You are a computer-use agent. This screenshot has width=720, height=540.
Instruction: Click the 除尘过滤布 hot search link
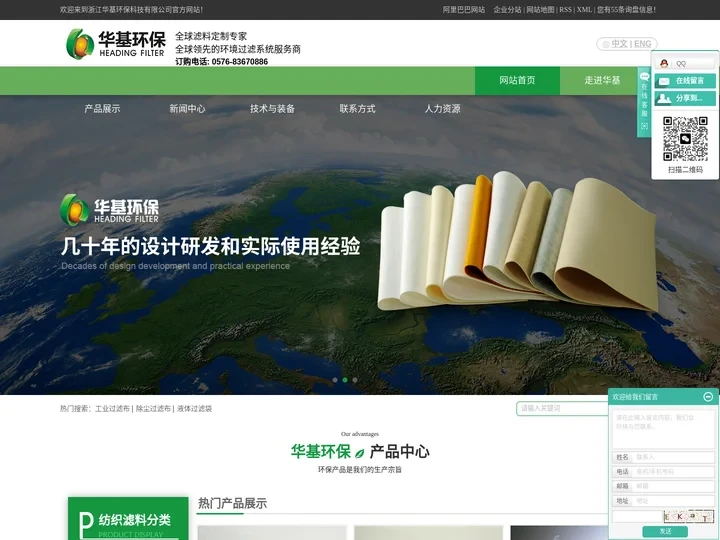pos(153,409)
